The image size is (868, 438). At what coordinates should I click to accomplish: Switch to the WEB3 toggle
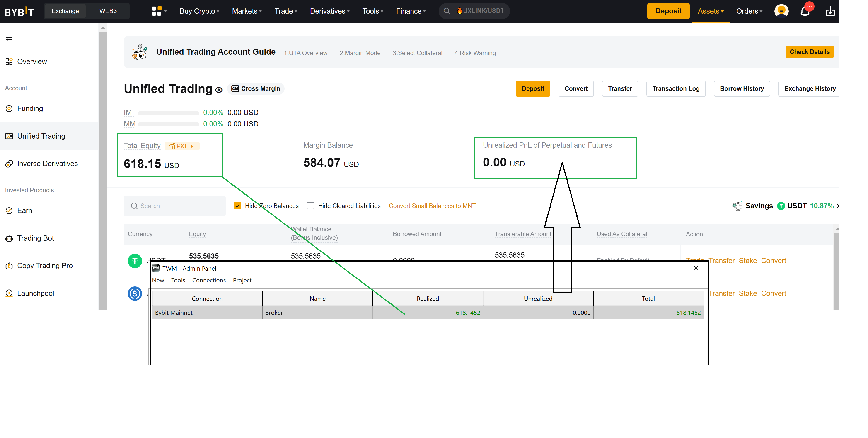coord(108,11)
